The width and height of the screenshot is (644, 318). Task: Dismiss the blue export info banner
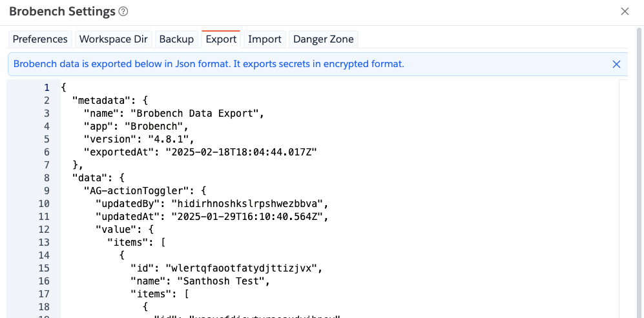tap(616, 64)
